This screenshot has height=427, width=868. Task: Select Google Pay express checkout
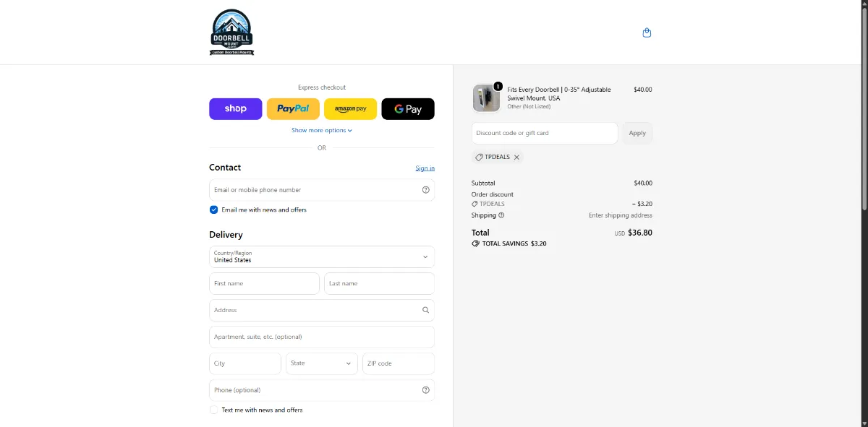pos(408,109)
